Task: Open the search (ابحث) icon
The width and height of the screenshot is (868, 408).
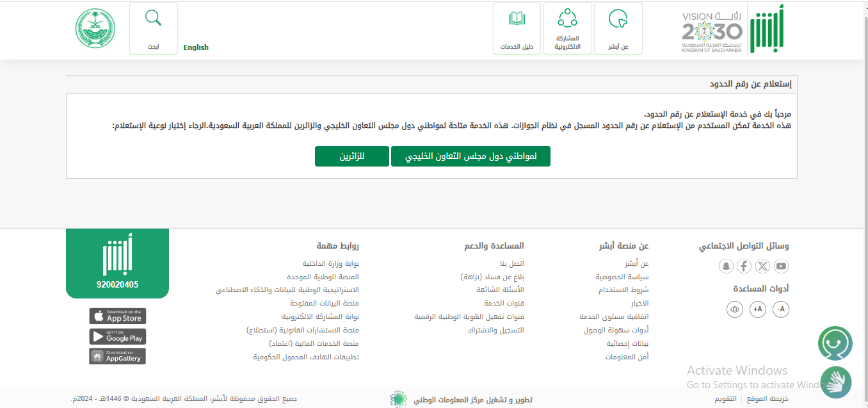Action: pyautogui.click(x=153, y=28)
